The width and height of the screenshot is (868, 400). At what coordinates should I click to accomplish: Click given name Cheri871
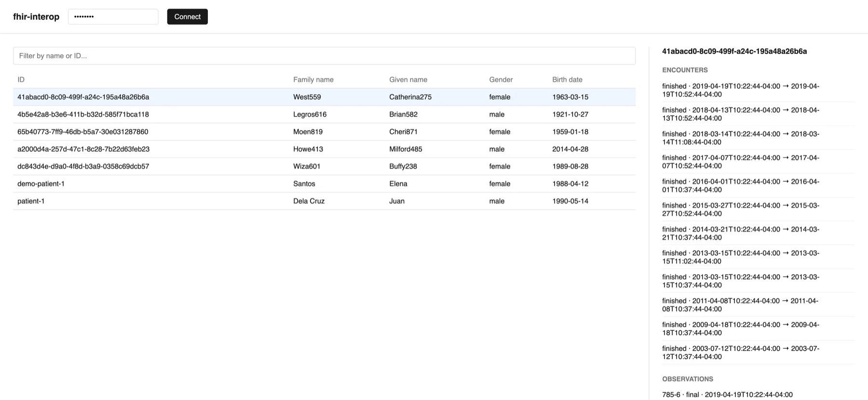point(404,132)
